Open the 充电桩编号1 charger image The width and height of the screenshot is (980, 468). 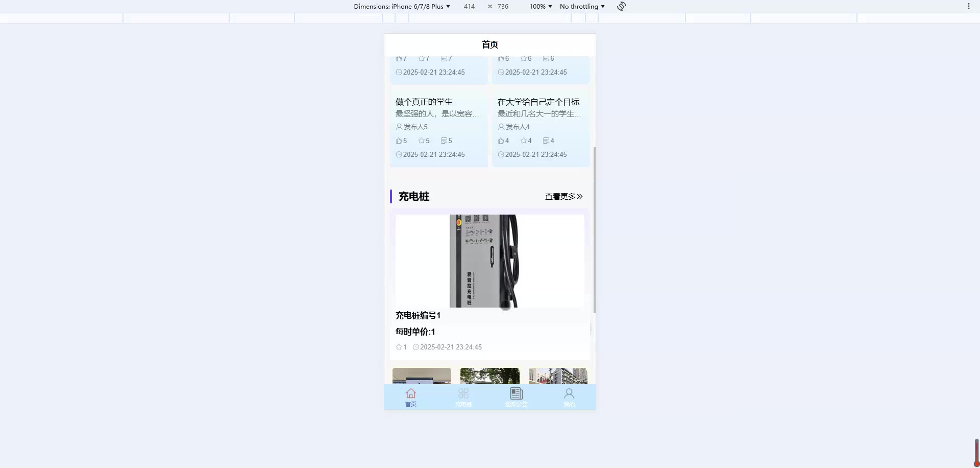[x=490, y=261]
